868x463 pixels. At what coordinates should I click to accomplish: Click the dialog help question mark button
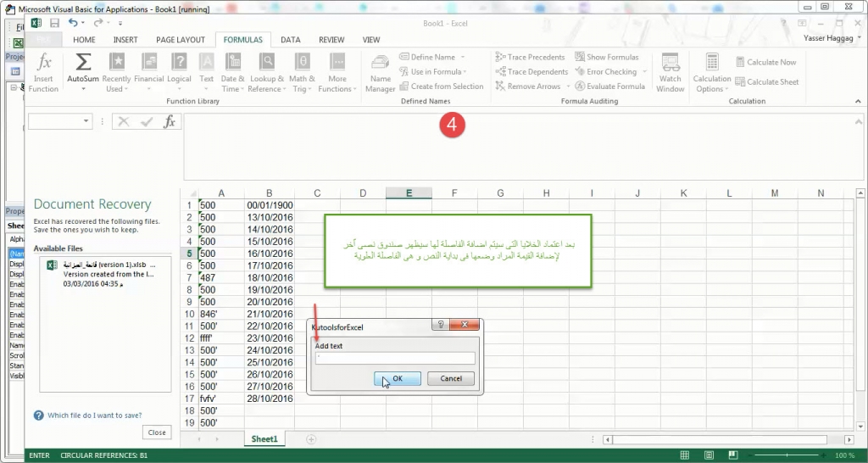click(441, 325)
